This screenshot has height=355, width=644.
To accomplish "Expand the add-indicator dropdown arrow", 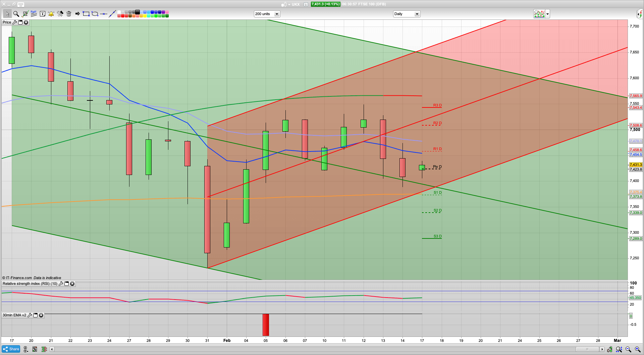I will pos(547,14).
